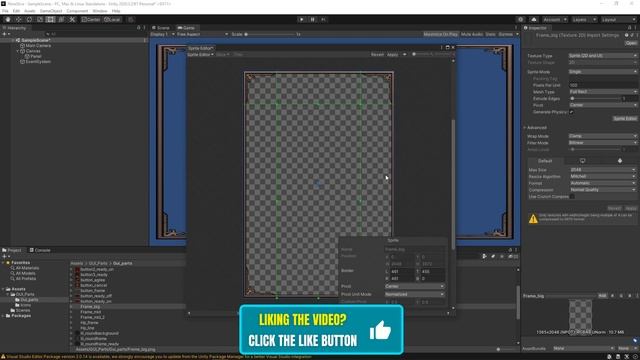Click Revert in Sprite Editor toolbar
The image size is (640, 360).
tap(377, 54)
